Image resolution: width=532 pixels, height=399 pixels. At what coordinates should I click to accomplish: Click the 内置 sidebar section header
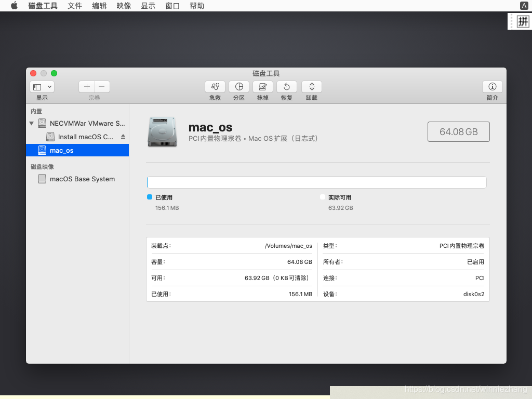(36, 111)
